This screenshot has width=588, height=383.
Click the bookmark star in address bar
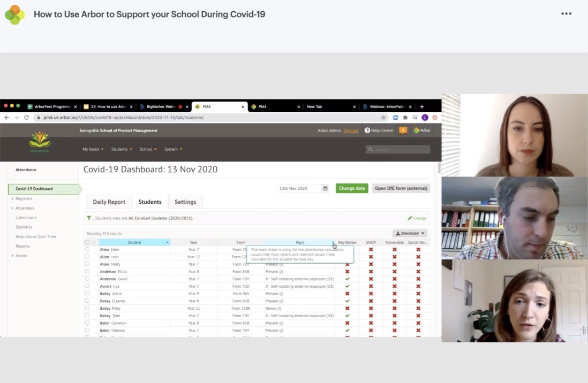(383, 118)
